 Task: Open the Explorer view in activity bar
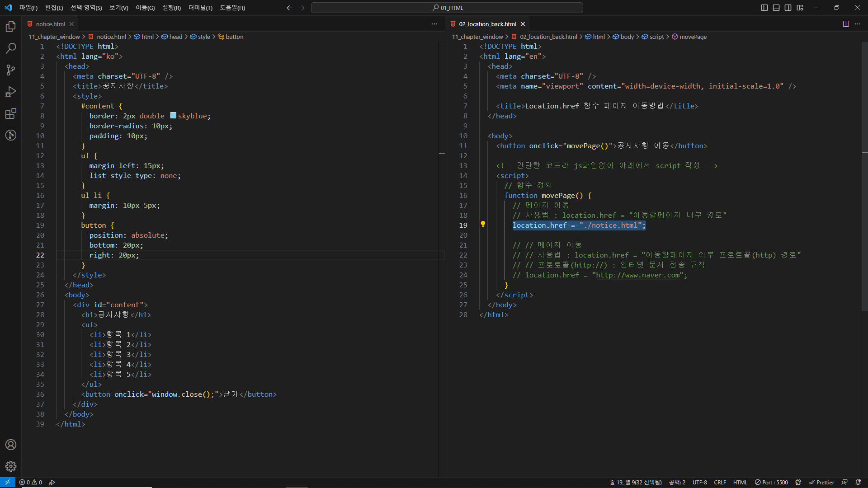11,27
